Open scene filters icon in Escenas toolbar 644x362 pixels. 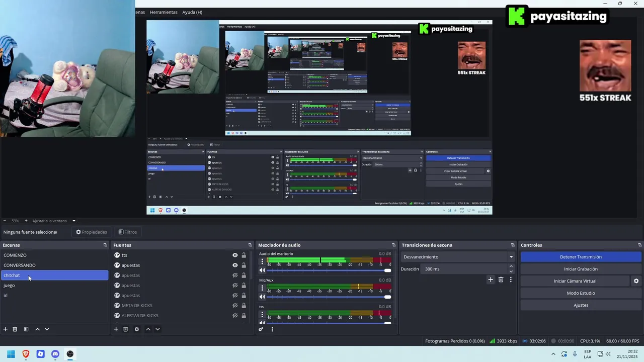(x=26, y=329)
